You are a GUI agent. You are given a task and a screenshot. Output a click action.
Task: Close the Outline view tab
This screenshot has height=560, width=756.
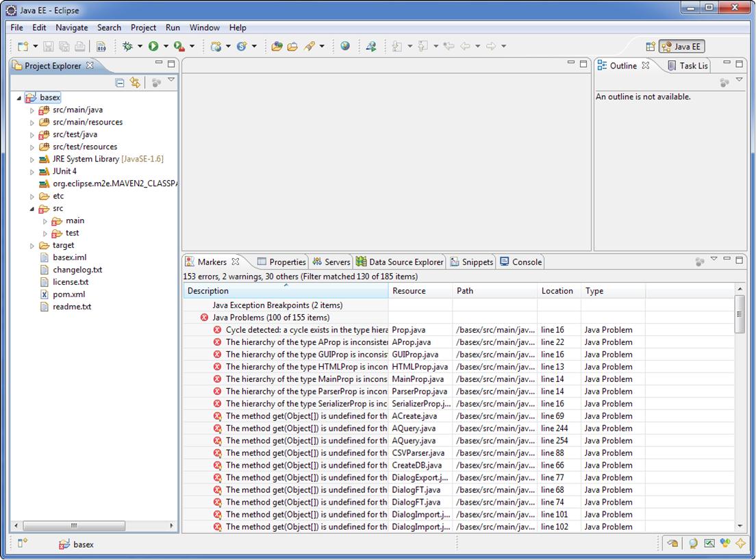(x=646, y=65)
